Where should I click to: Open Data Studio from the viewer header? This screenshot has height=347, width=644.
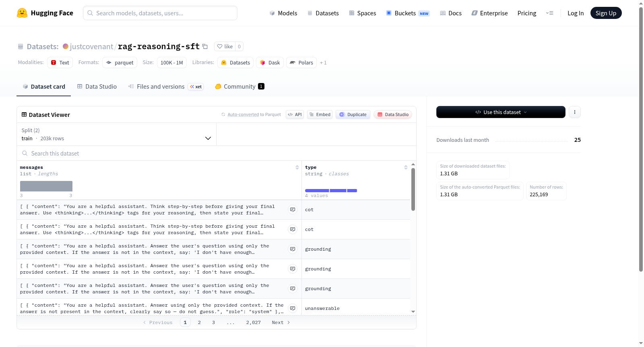coord(393,114)
